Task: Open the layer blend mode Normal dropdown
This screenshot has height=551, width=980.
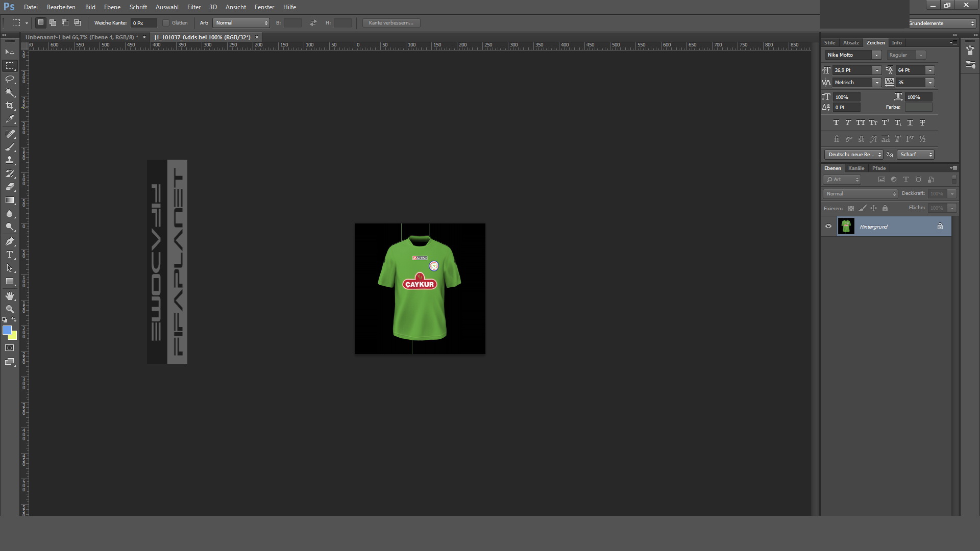Action: coord(860,194)
